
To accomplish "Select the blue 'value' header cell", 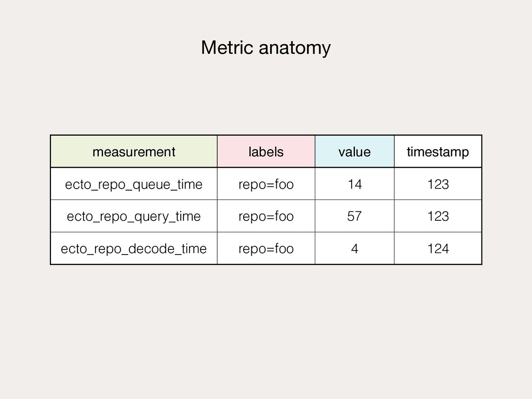I will tap(354, 151).
